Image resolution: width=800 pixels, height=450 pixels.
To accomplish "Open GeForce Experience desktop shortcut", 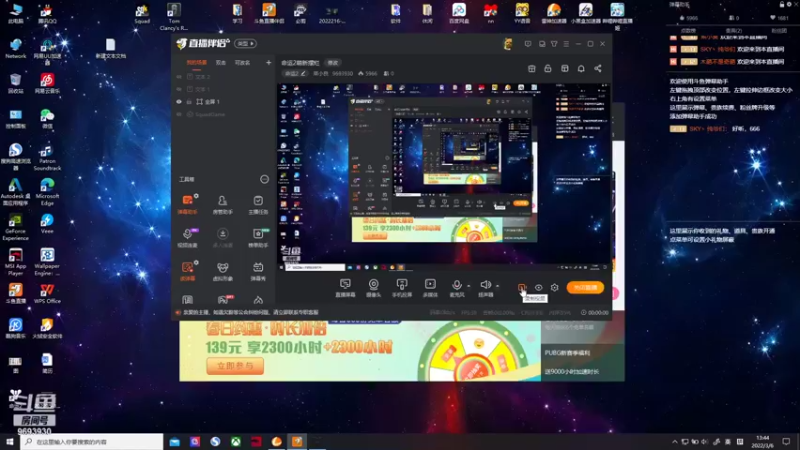I will tap(15, 227).
